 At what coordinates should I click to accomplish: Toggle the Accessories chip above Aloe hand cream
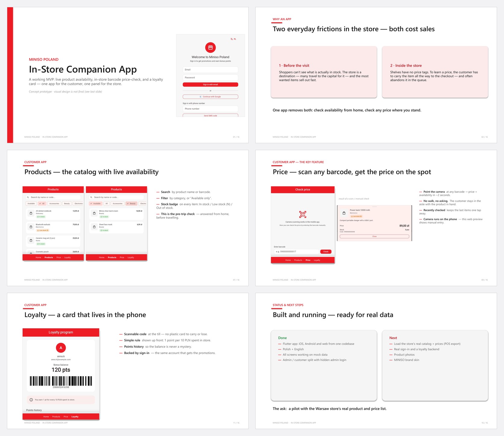click(118, 204)
